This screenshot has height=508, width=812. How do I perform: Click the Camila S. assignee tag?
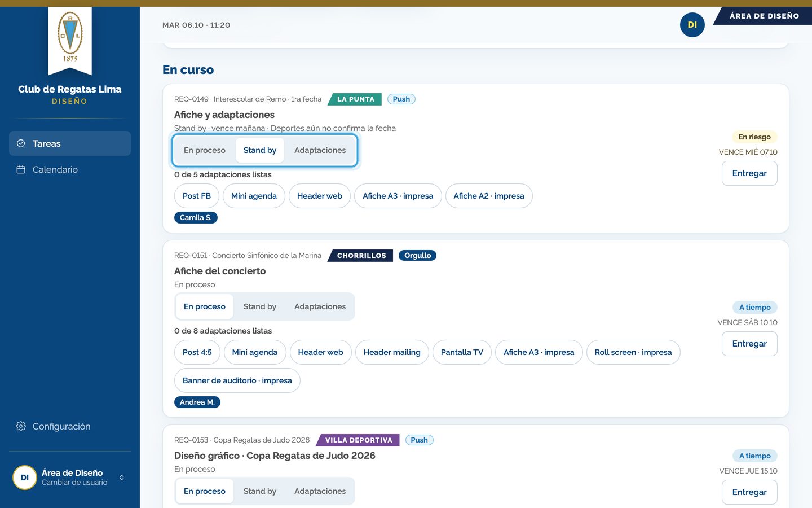coord(196,217)
